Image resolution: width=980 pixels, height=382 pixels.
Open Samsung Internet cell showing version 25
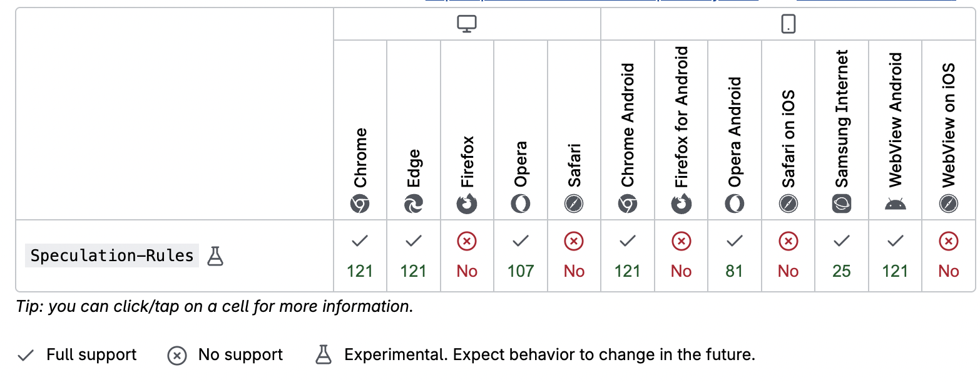click(842, 256)
